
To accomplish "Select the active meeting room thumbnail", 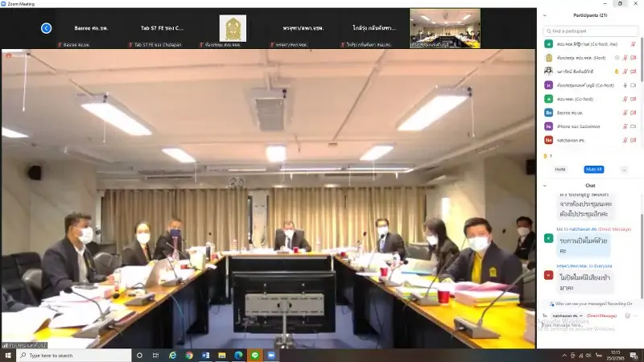I will coord(445,28).
